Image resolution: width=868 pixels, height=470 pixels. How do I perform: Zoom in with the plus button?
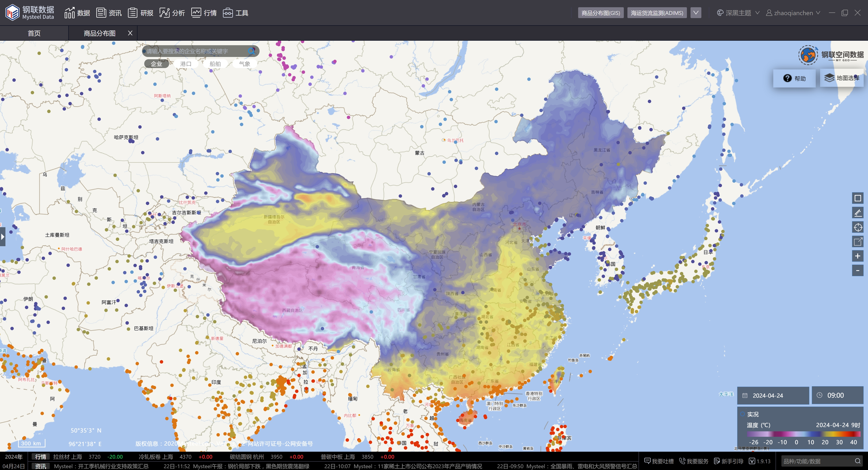pos(858,256)
